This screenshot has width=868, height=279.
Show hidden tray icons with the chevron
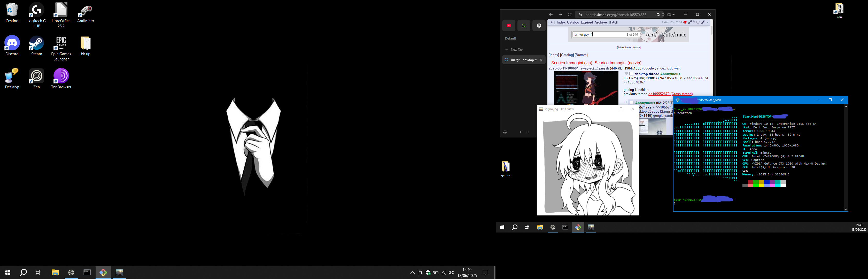click(x=413, y=273)
